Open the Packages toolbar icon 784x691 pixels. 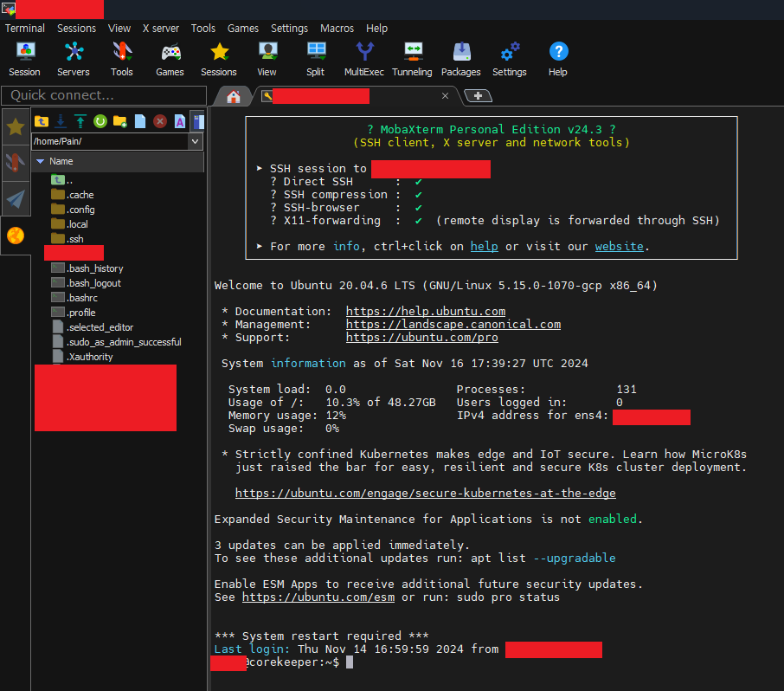click(461, 59)
